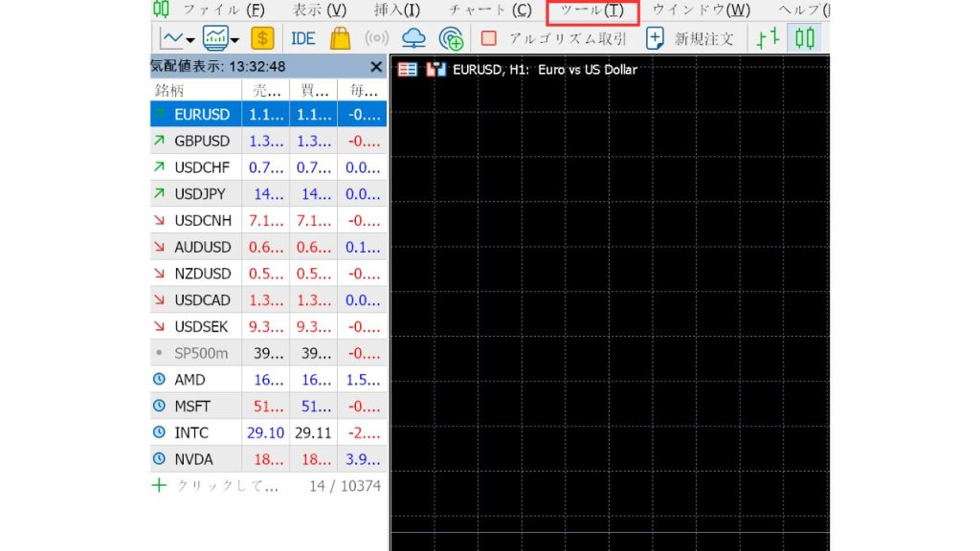Viewport: 980px width, 551px height.
Task: Open the chart type dropdown arrow
Action: tap(189, 41)
